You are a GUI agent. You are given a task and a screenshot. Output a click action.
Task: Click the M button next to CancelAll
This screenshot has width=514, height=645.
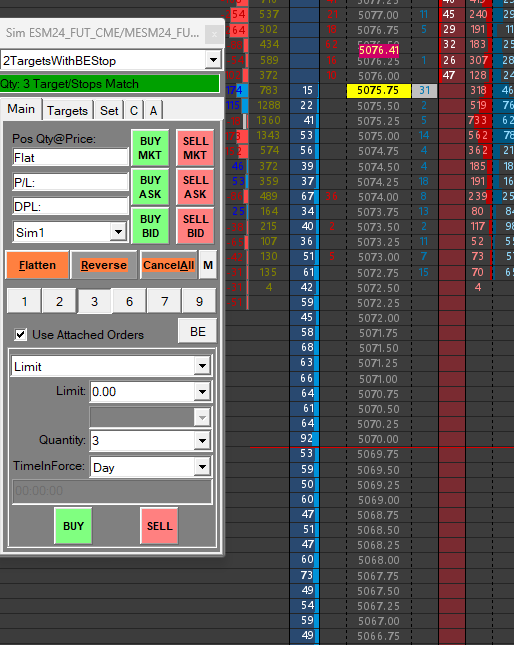pos(208,265)
